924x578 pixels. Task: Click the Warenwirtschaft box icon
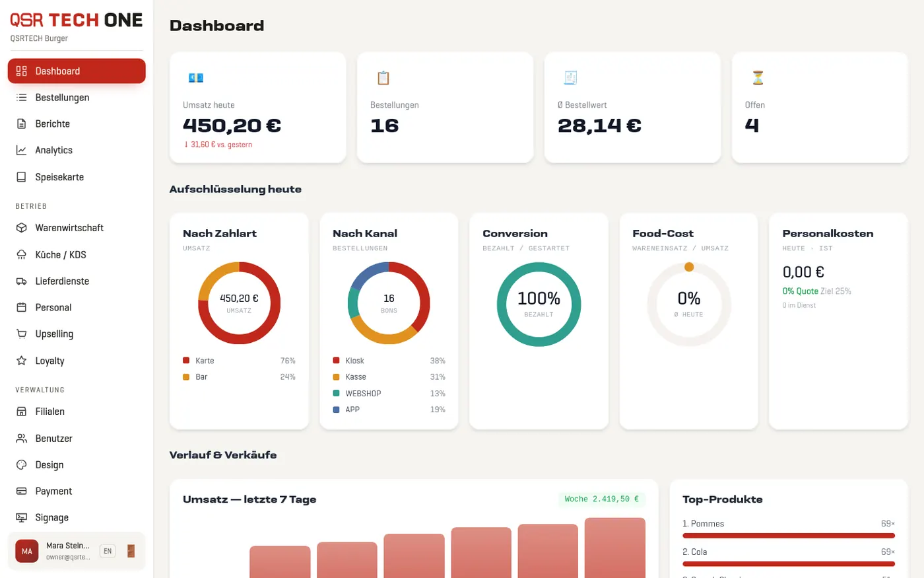click(x=22, y=228)
